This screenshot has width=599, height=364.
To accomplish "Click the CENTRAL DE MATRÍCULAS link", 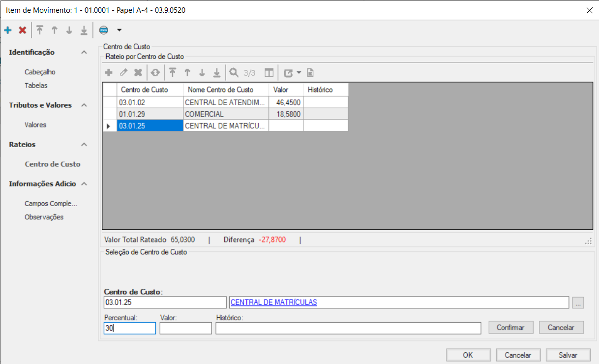I will 273,303.
